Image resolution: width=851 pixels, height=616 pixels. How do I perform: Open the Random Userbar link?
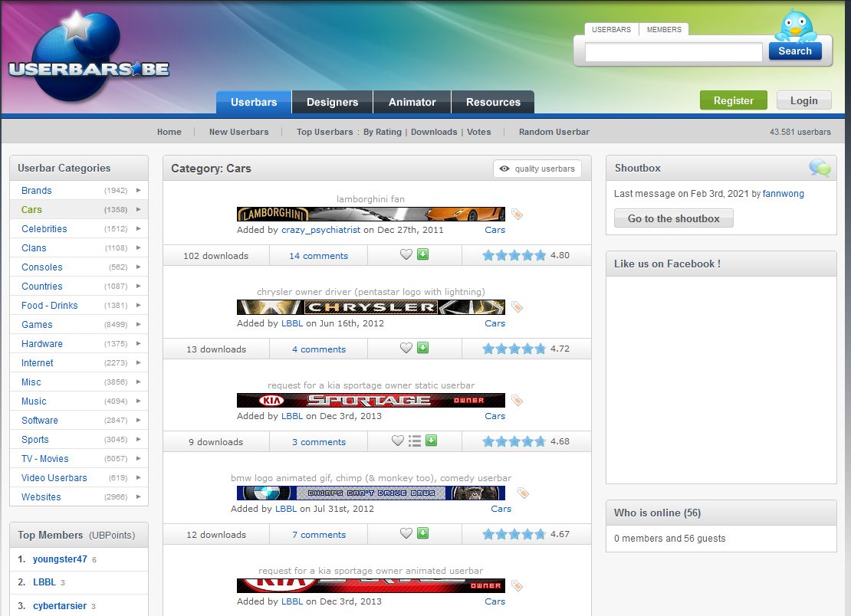554,132
